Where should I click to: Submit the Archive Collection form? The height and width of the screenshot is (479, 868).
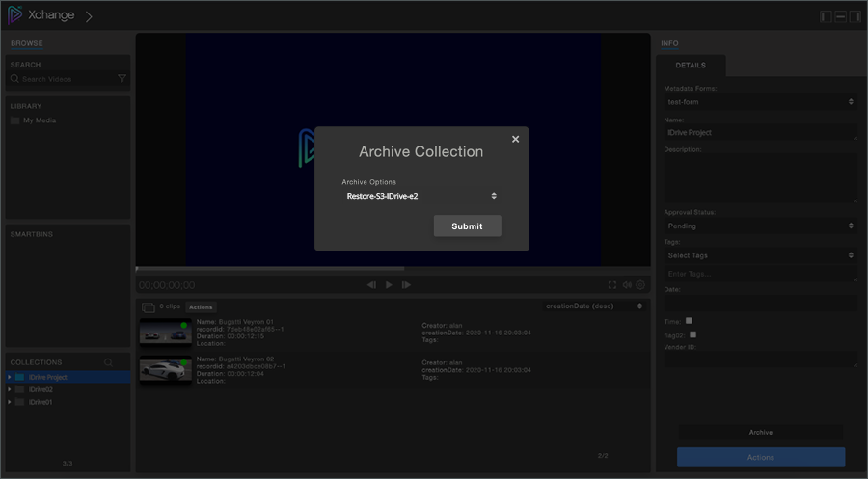(x=467, y=226)
